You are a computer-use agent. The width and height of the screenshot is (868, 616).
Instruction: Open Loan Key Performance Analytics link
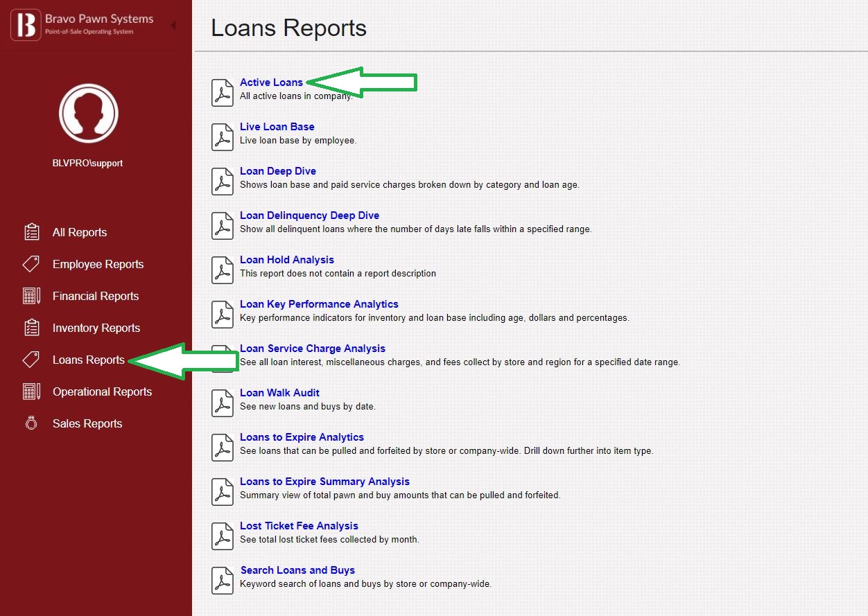(319, 304)
